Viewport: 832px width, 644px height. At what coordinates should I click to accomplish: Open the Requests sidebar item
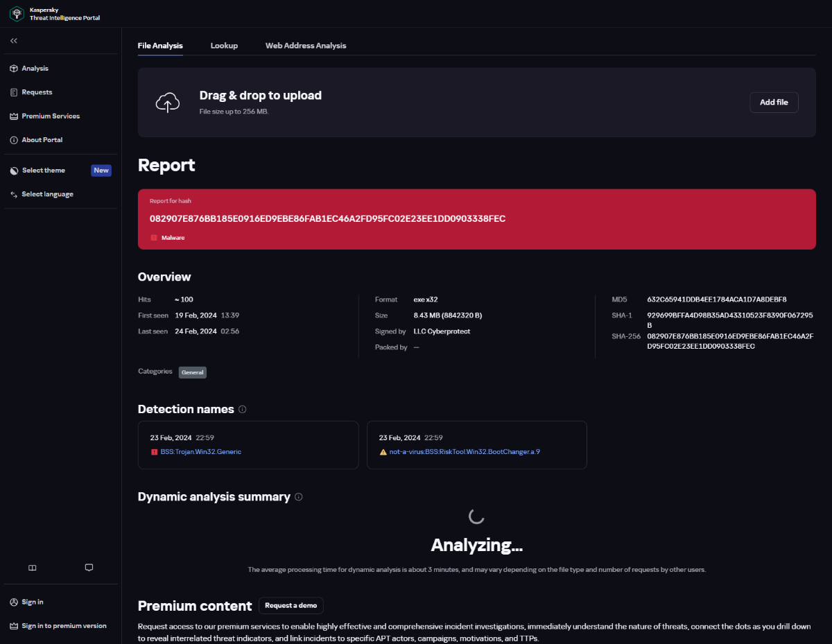click(37, 92)
